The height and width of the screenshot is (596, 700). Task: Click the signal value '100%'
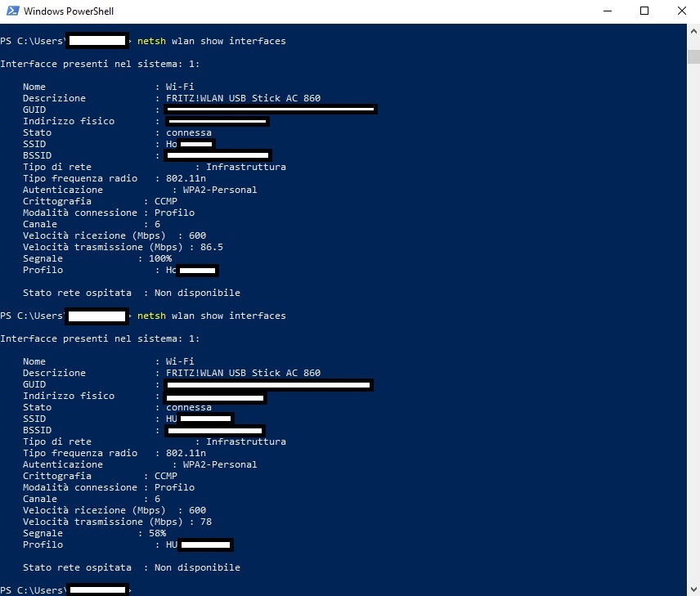coord(160,258)
